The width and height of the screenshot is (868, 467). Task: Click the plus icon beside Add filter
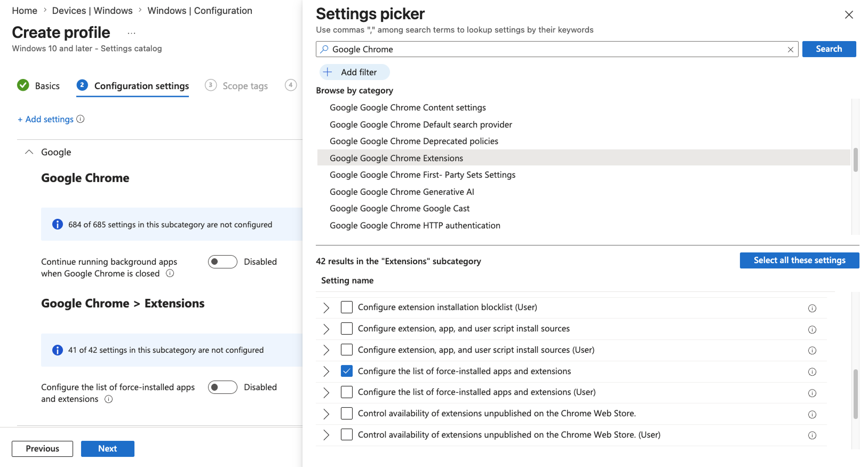click(328, 72)
